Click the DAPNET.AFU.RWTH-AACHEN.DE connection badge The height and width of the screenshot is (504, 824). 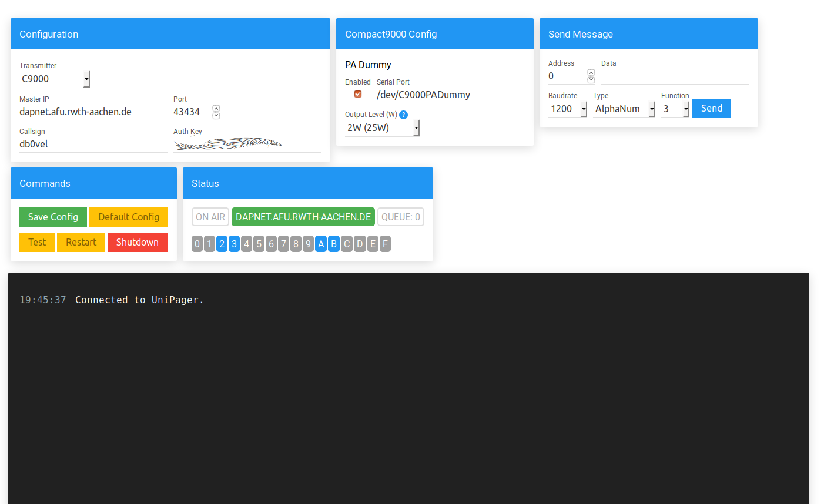tap(303, 217)
